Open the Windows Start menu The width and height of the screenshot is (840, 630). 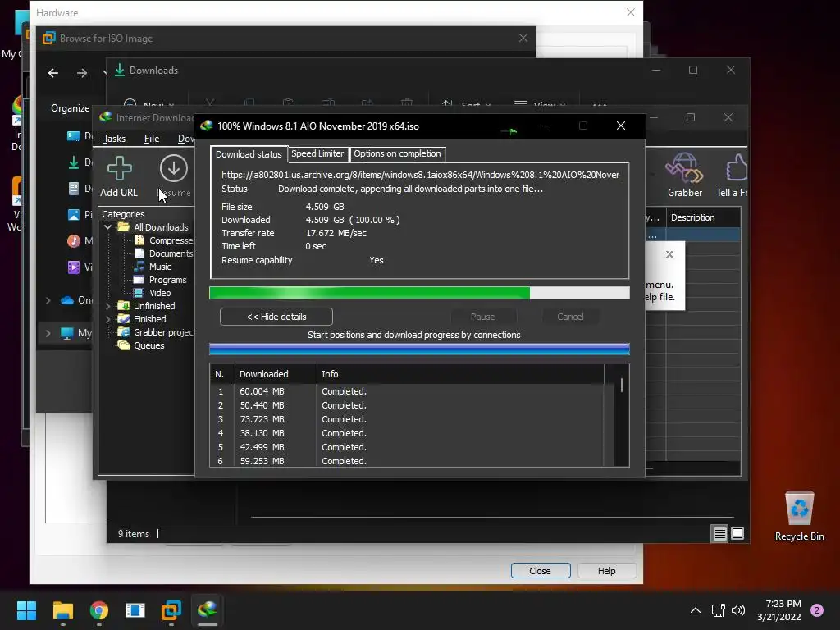point(26,610)
